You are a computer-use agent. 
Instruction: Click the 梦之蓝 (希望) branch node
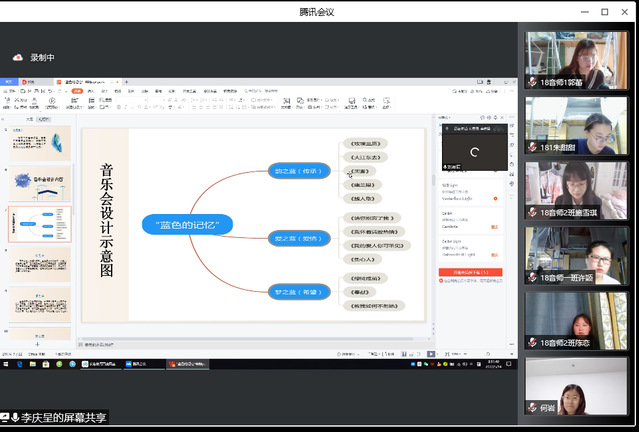pyautogui.click(x=298, y=292)
